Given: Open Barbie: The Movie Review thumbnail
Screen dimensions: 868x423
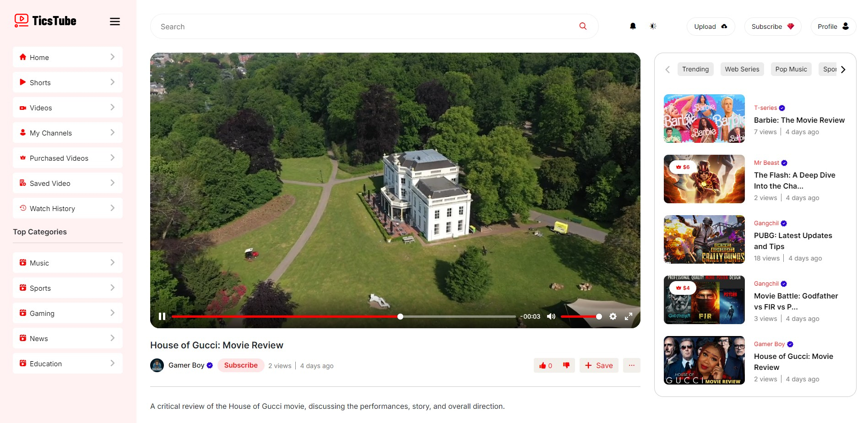Looking at the screenshot, I should tap(704, 119).
